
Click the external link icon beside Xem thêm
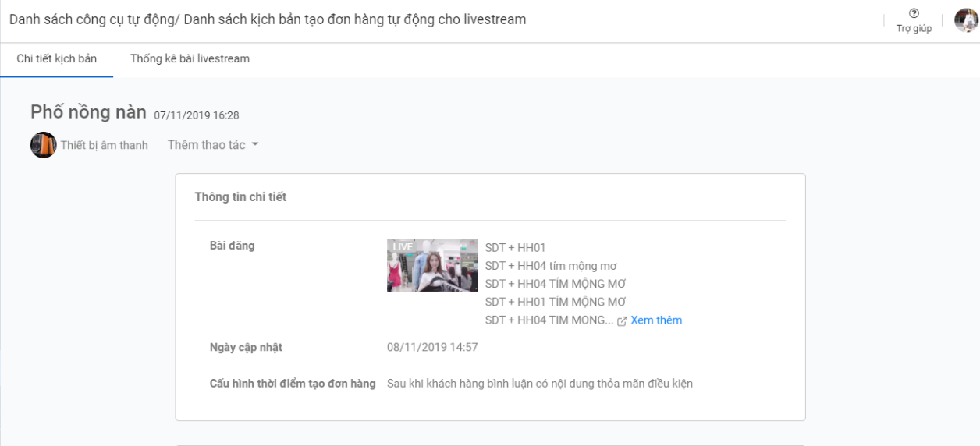click(622, 321)
